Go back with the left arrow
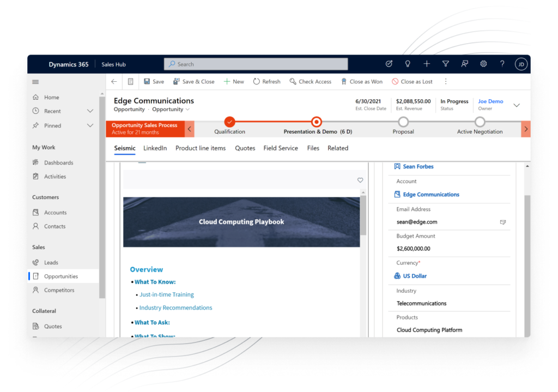Screen dimensions: 558x392 (114, 82)
